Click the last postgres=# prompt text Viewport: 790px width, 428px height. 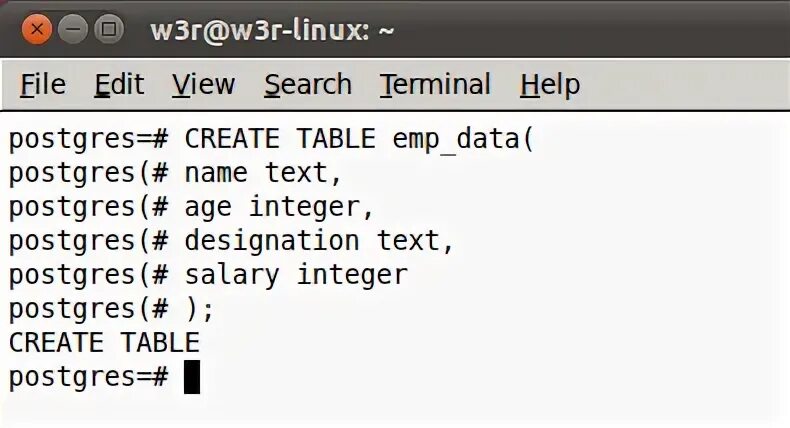(x=88, y=378)
